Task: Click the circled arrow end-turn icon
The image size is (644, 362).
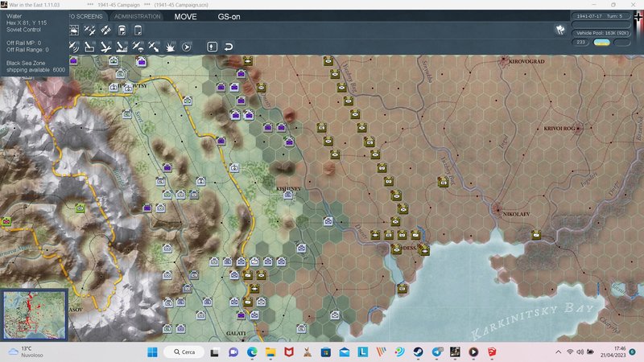Action: (186, 47)
